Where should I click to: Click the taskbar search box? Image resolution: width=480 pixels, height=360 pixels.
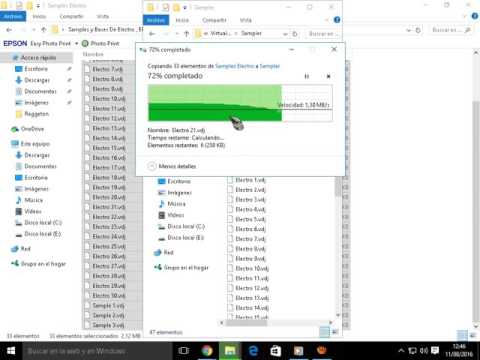pyautogui.click(x=97, y=351)
